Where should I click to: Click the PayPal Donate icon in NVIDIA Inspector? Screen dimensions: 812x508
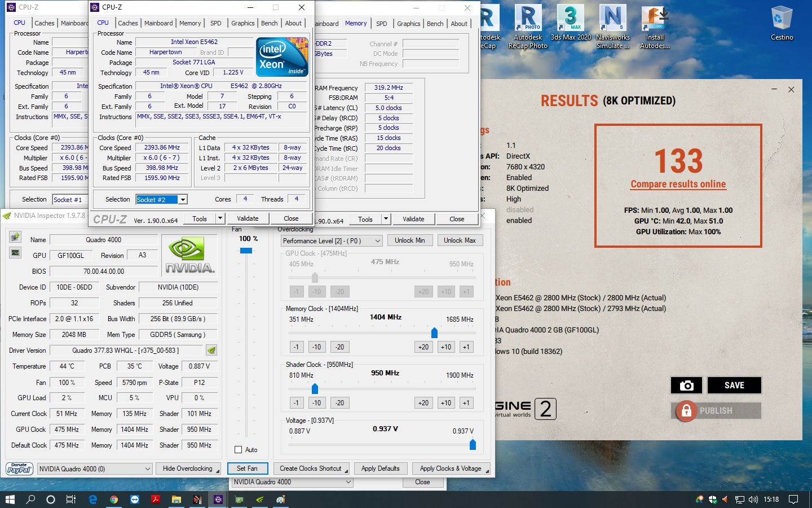click(x=19, y=468)
